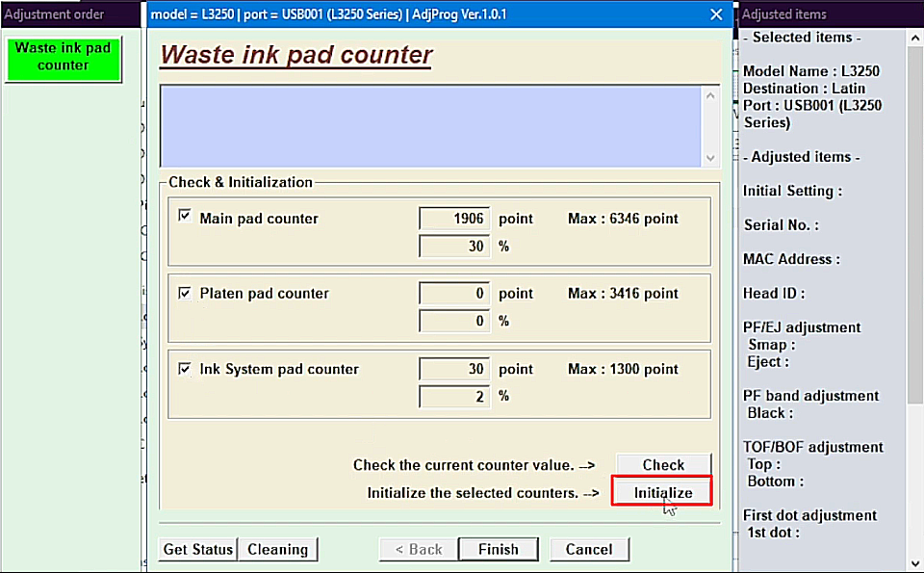This screenshot has height=573, width=924.
Task: Close the AdjProg window
Action: click(x=716, y=14)
